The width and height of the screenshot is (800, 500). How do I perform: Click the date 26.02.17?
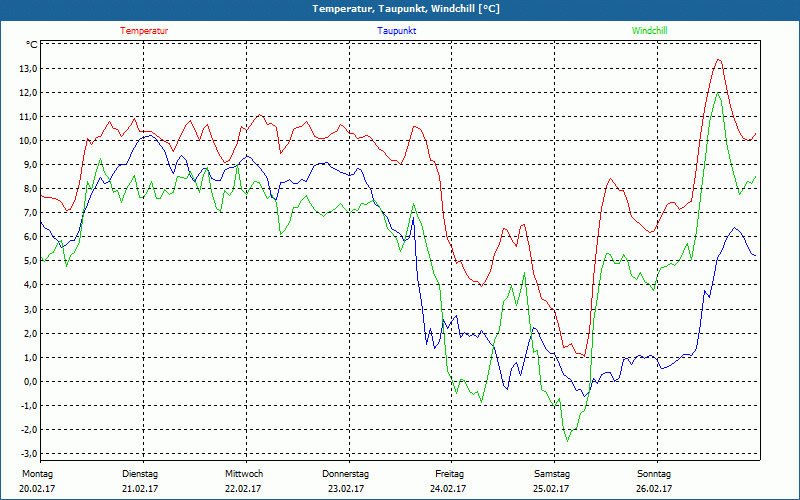(x=654, y=489)
